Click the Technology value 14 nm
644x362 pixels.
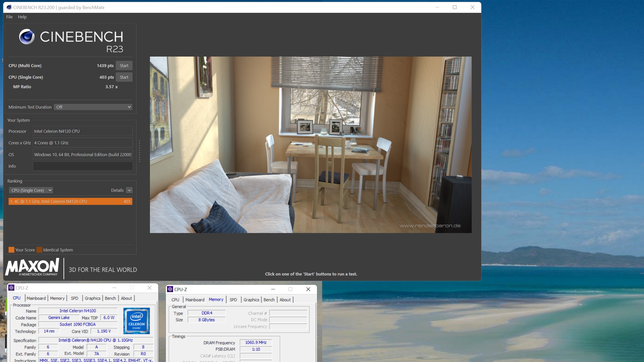(49, 331)
